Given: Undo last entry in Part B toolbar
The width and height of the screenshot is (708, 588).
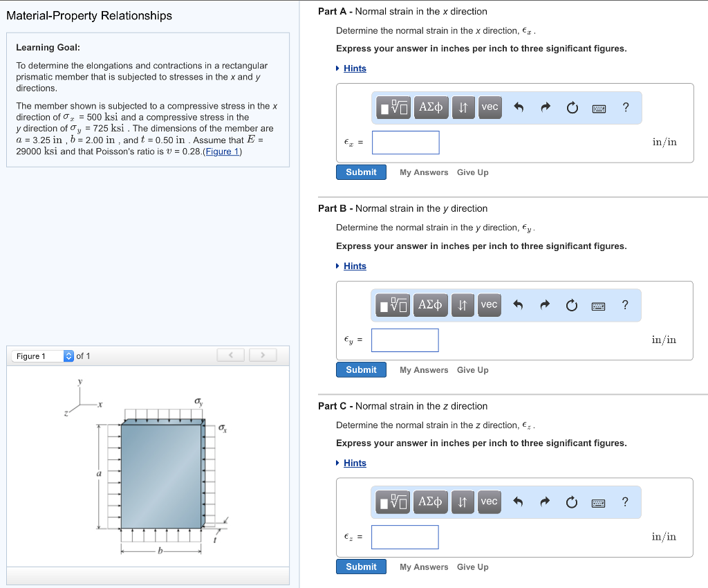Looking at the screenshot, I should click(519, 305).
